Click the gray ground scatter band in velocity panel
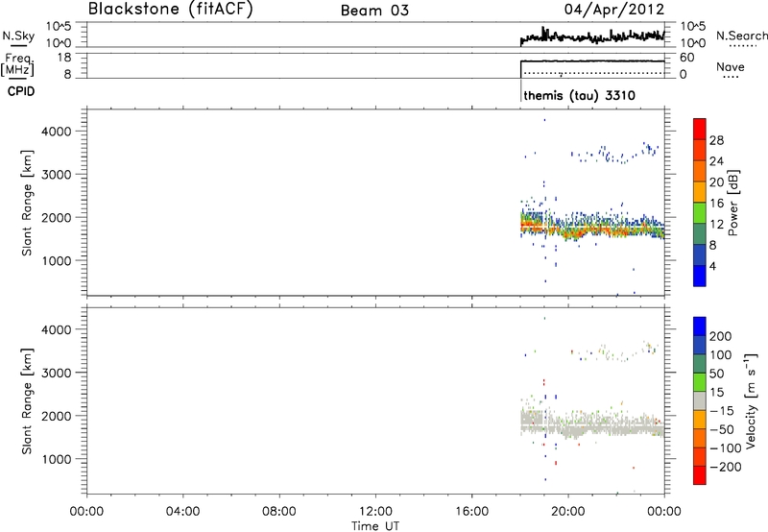The height and width of the screenshot is (532, 768). coord(592,425)
